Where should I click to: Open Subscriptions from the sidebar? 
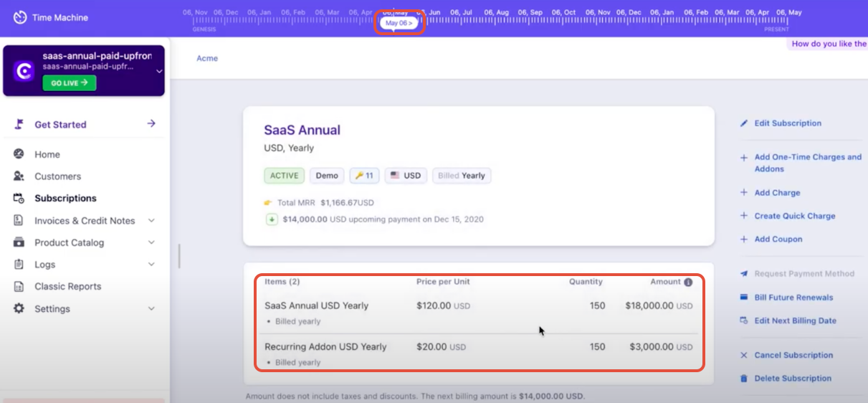pos(65,199)
